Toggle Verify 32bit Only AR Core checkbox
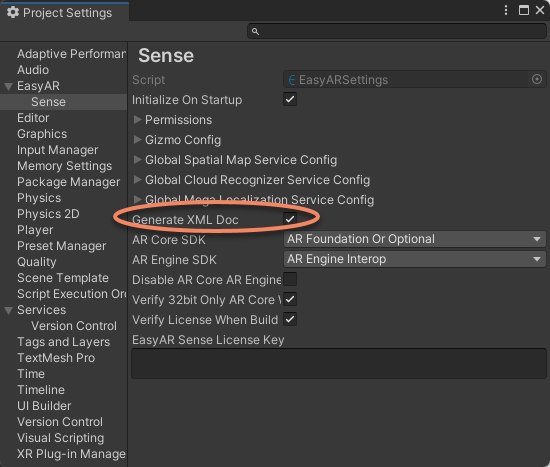This screenshot has width=550, height=467. pos(290,299)
